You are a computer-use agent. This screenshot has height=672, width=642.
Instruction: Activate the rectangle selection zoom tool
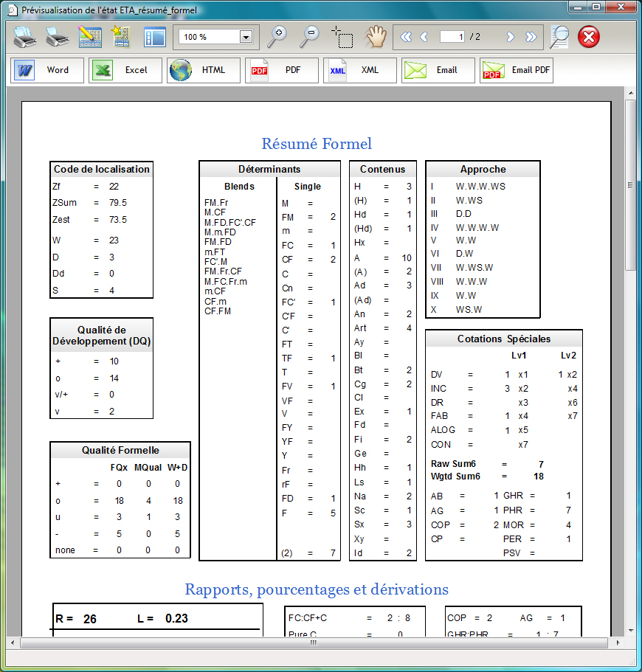[342, 36]
